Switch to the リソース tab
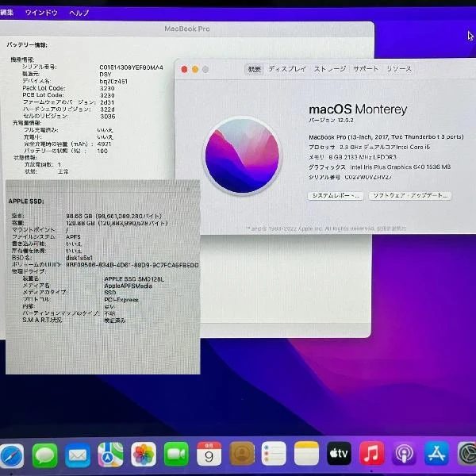 pos(399,69)
